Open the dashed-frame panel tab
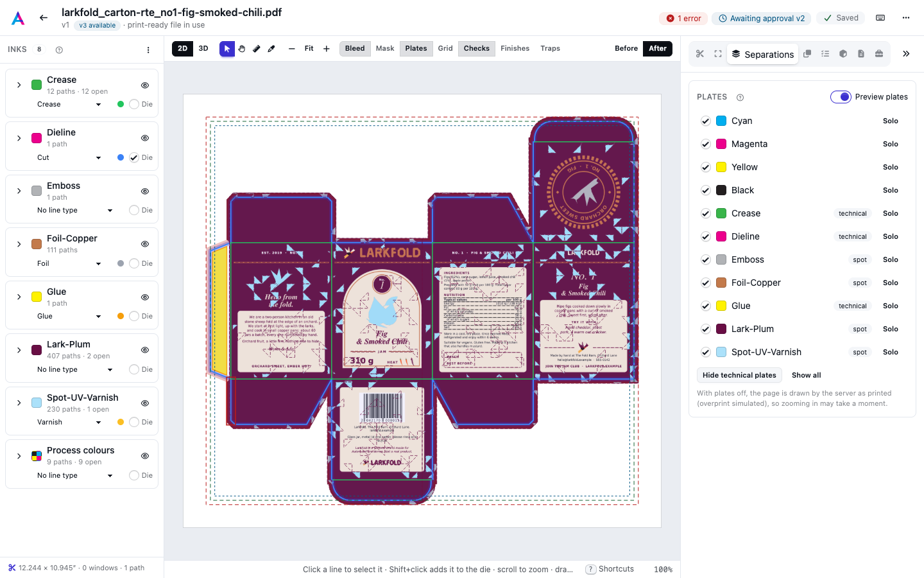 [718, 54]
